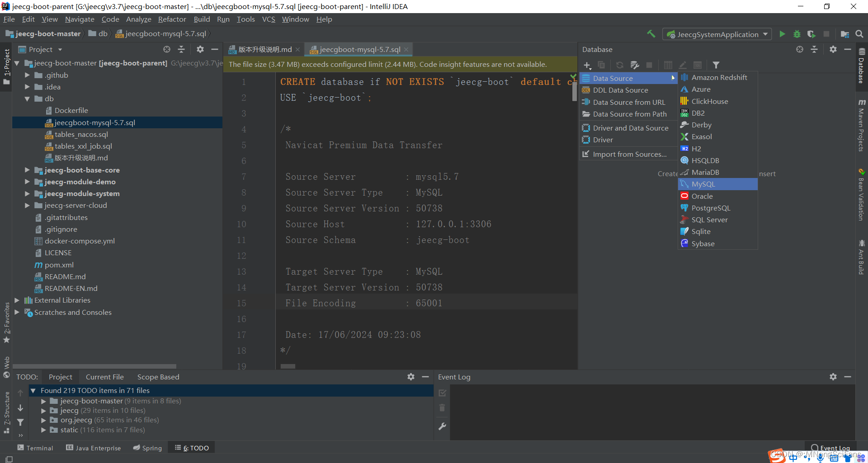Image resolution: width=868 pixels, height=463 pixels.
Task: Open the Structure side tool window
Action: pyautogui.click(x=7, y=411)
